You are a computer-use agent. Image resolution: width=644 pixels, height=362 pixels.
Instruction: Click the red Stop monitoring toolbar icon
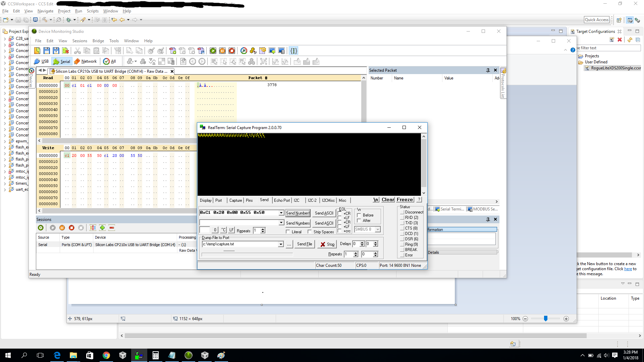click(232, 51)
